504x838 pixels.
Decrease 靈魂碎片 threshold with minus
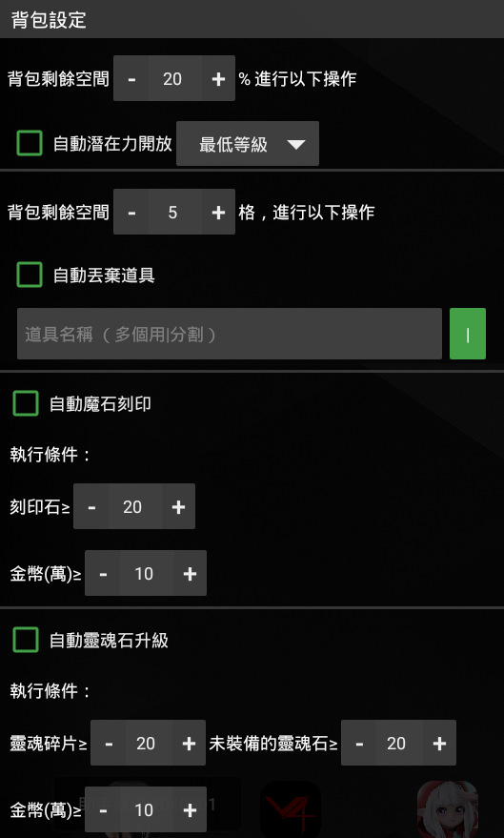(109, 743)
